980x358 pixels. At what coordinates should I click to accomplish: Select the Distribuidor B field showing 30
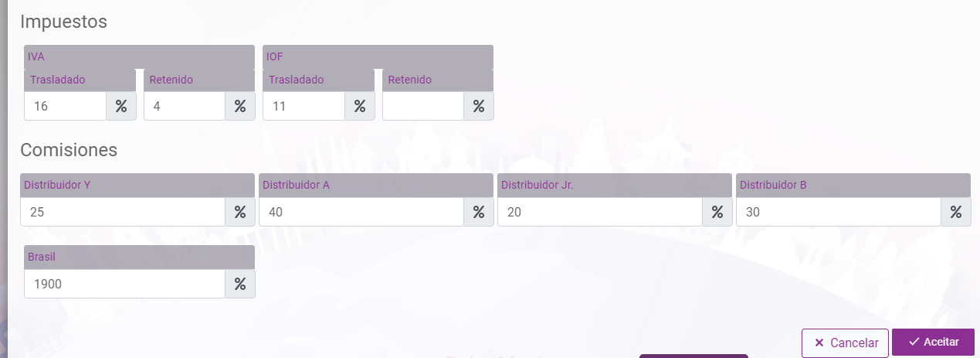pyautogui.click(x=839, y=212)
